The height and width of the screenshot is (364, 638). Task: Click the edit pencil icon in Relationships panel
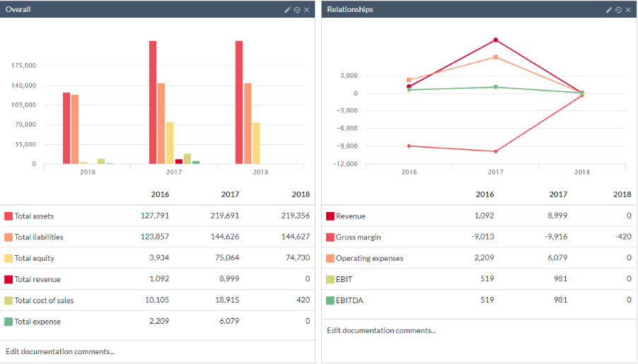click(609, 10)
